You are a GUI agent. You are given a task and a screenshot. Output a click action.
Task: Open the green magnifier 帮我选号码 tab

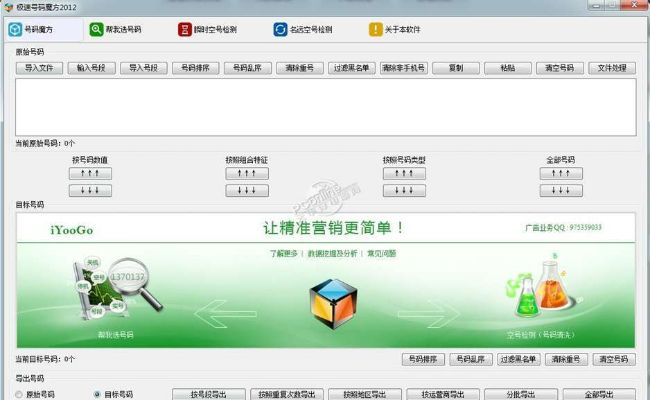tap(115, 29)
